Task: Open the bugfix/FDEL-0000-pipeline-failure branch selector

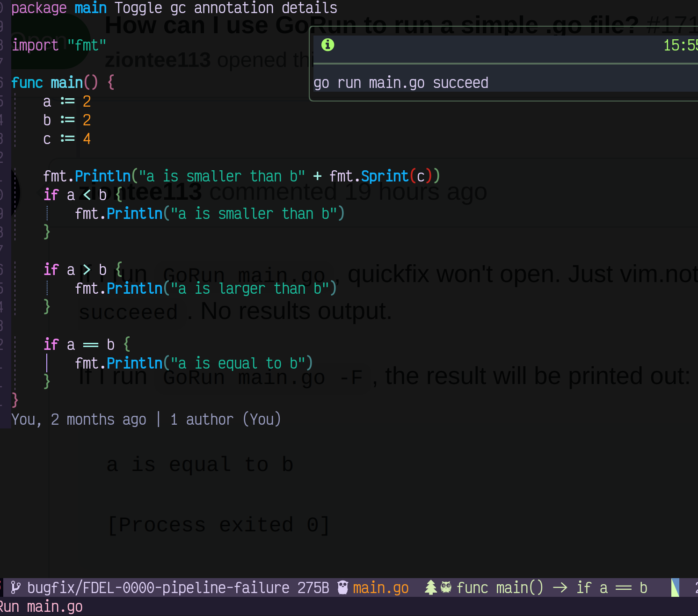Action: pos(158,587)
